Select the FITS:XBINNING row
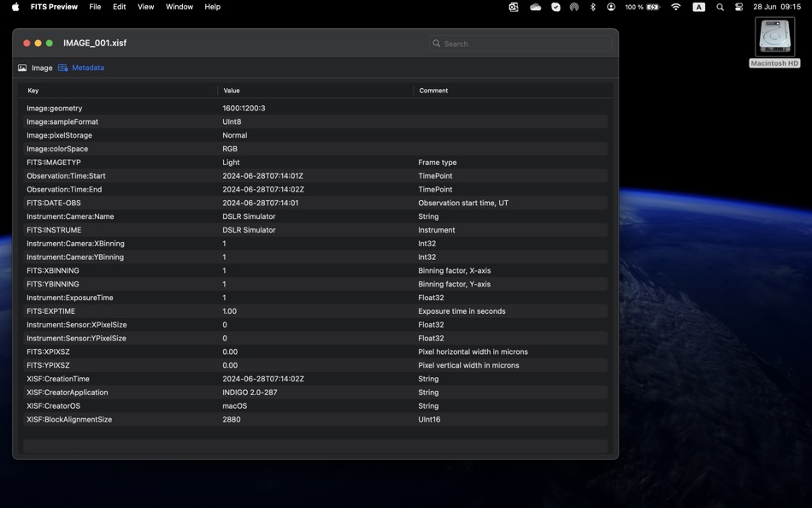 point(315,270)
